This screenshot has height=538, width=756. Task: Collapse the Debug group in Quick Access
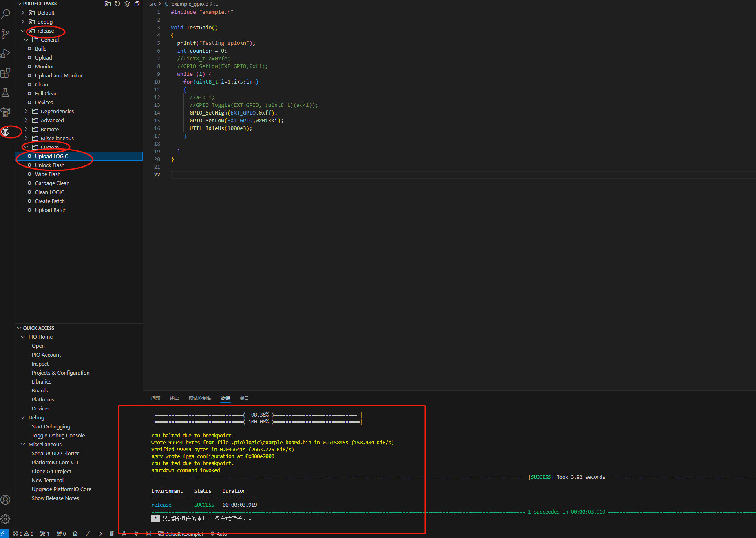(x=23, y=418)
